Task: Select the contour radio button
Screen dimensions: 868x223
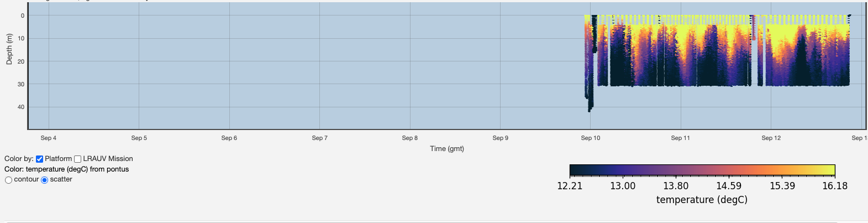Action: (8, 180)
